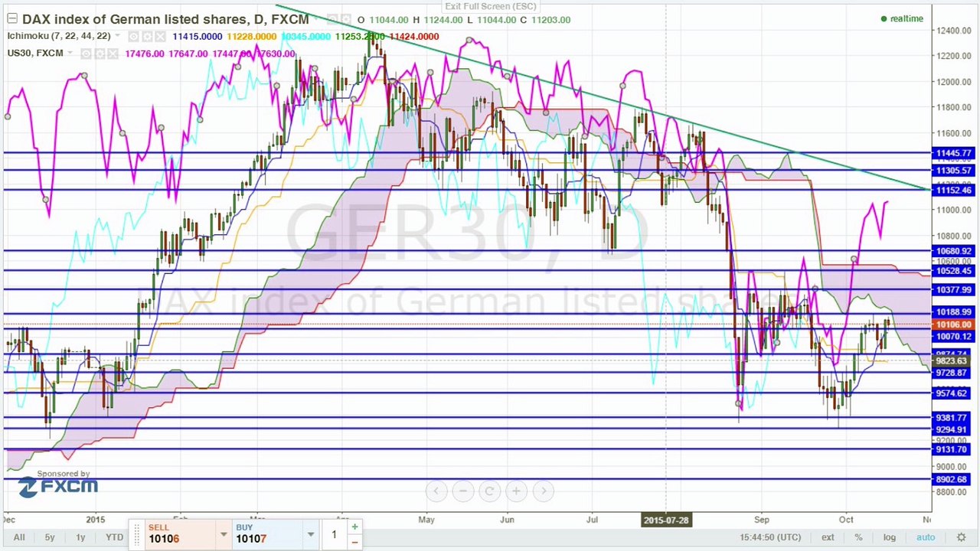Image resolution: width=980 pixels, height=551 pixels.
Task: Open Ichimoku indicator settings gear
Action: click(x=148, y=36)
